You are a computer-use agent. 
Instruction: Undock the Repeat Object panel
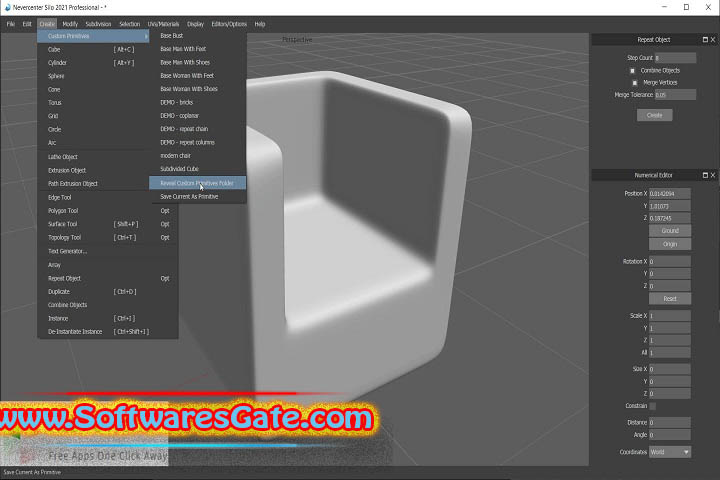[705, 40]
